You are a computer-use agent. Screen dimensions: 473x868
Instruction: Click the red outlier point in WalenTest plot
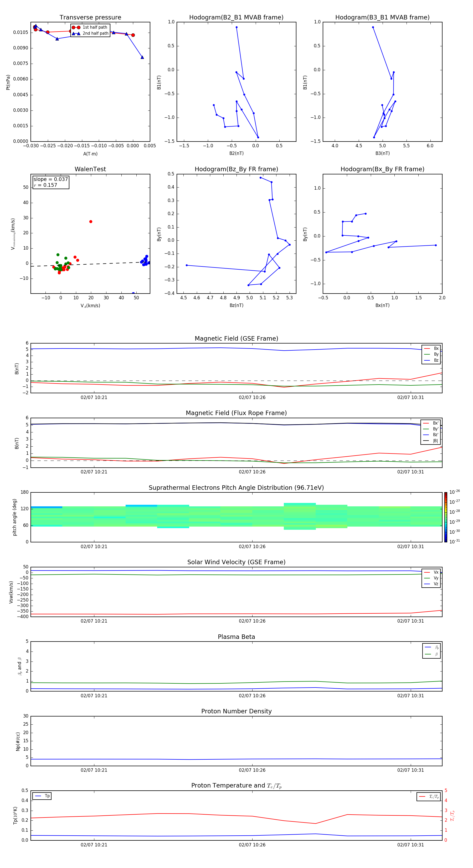(x=91, y=222)
